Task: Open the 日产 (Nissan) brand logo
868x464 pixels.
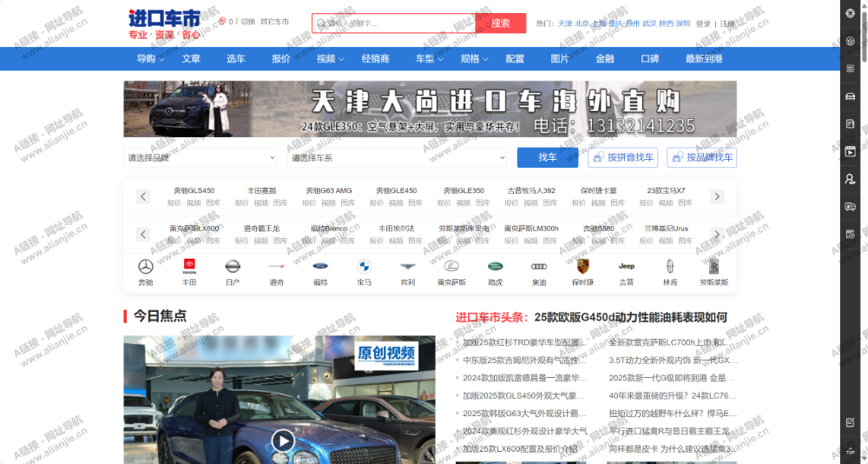Action: [x=233, y=267]
